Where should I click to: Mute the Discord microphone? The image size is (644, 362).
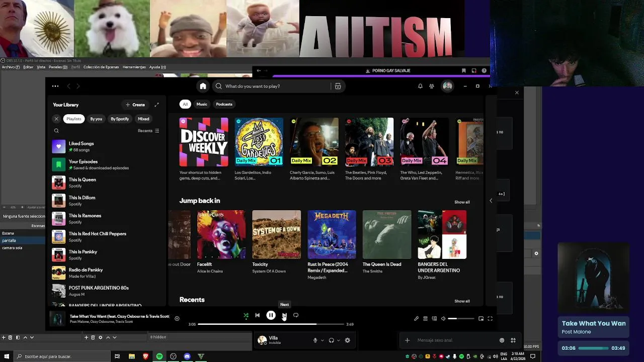coord(315,340)
